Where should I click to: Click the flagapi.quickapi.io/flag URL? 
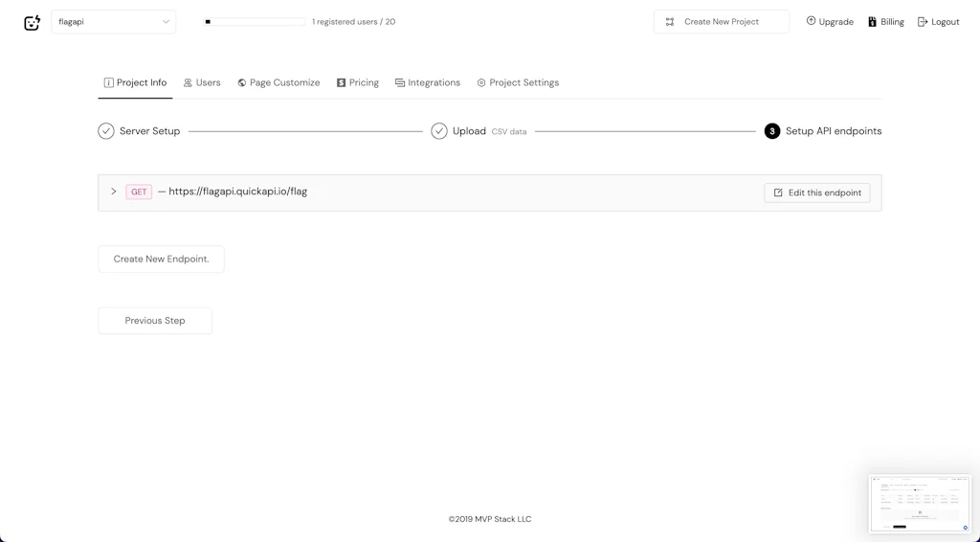pyautogui.click(x=237, y=192)
